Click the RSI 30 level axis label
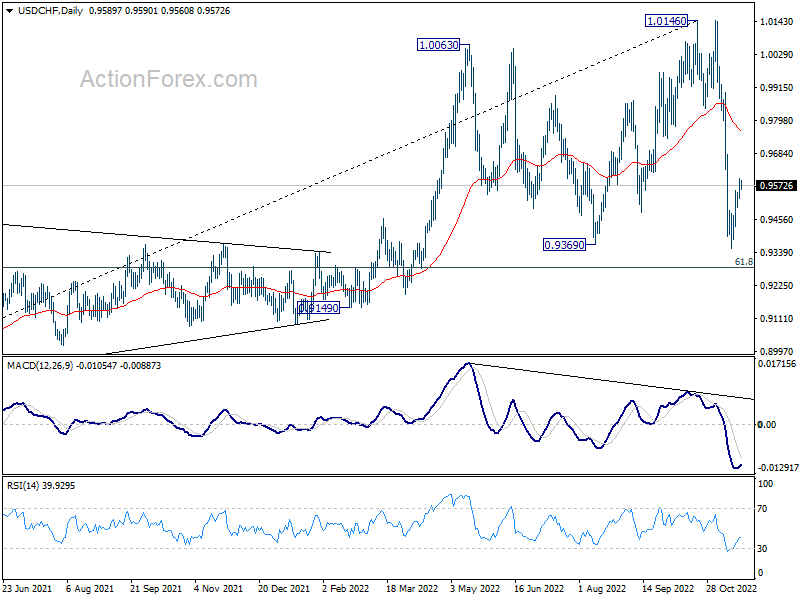800x600 pixels. (x=762, y=548)
